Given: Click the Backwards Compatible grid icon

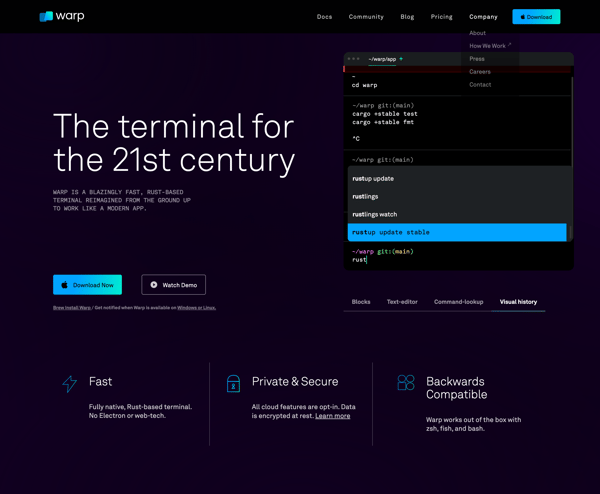Looking at the screenshot, I should click(x=406, y=382).
